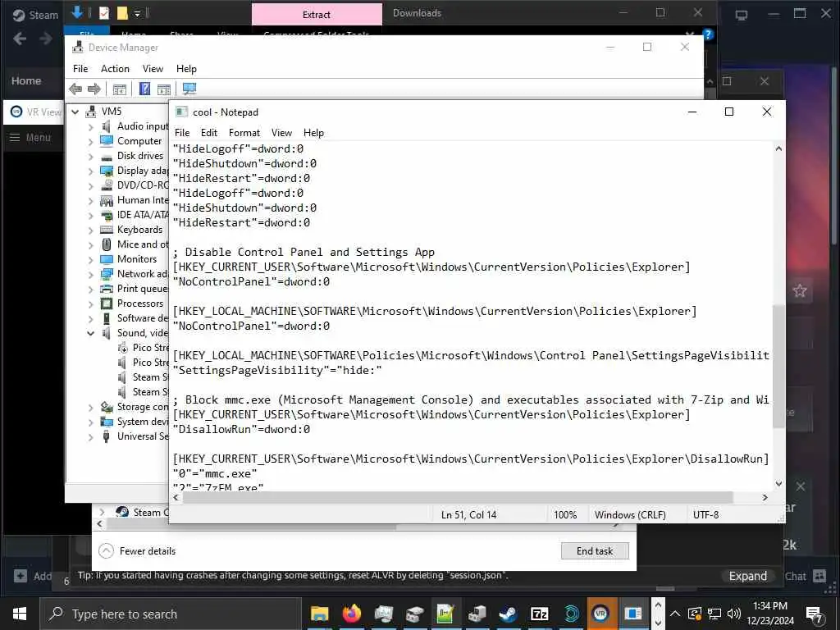Click the orange VR app taskbar icon
This screenshot has width=840, height=630.
[x=601, y=614]
